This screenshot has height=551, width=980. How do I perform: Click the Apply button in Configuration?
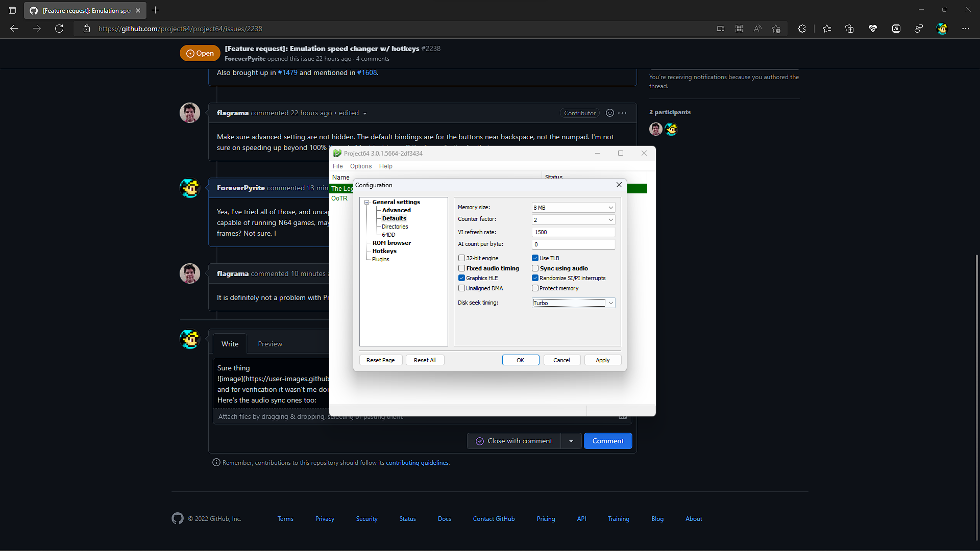[x=602, y=360]
